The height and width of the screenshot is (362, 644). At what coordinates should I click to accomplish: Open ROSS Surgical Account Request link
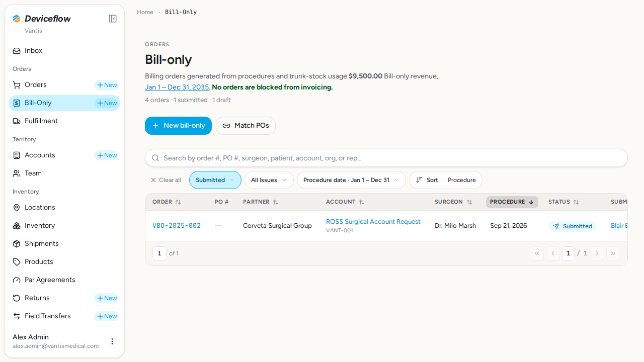[x=373, y=222]
